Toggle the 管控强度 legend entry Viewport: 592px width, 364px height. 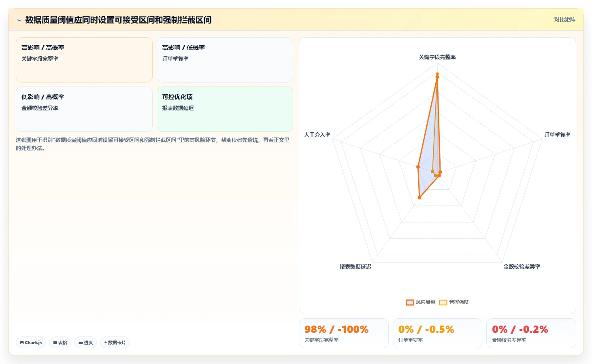pos(454,302)
